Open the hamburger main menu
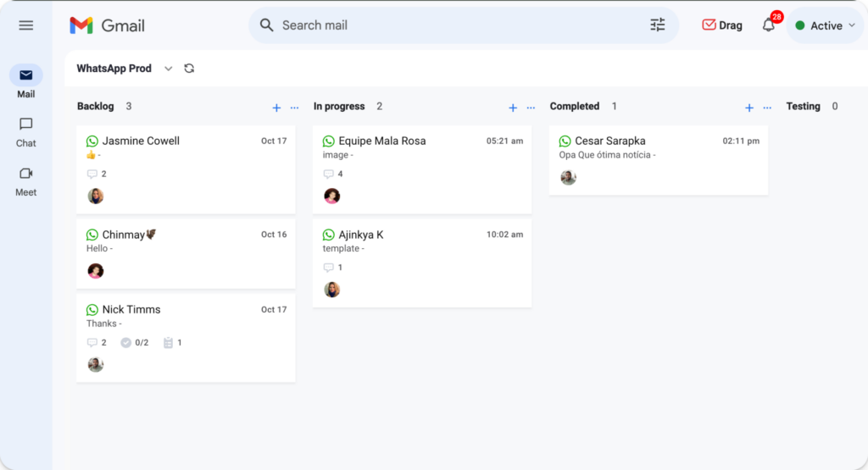This screenshot has width=868, height=470. [x=26, y=25]
